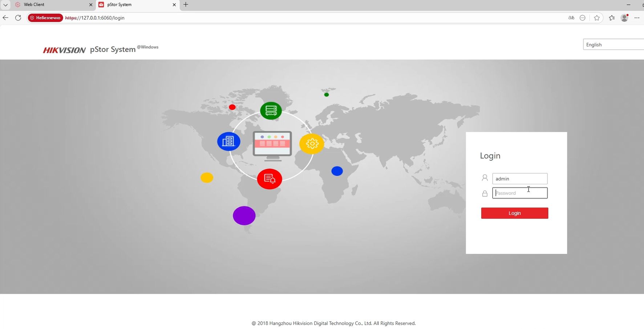The width and height of the screenshot is (644, 329).
Task: Select the pStor System tab
Action: [134, 5]
